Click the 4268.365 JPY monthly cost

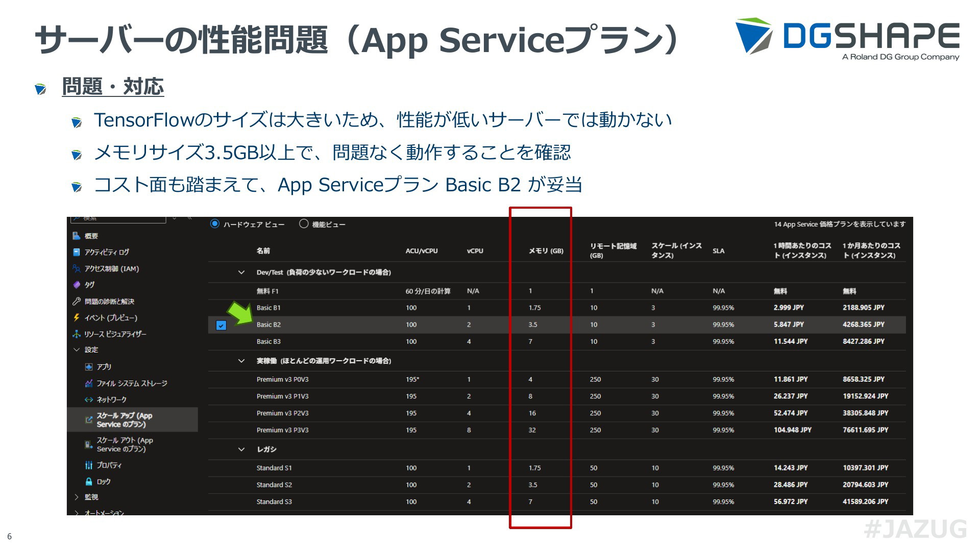[864, 324]
